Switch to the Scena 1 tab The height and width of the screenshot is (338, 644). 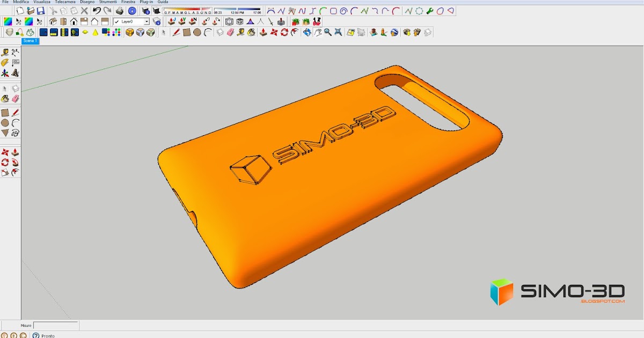coord(30,41)
